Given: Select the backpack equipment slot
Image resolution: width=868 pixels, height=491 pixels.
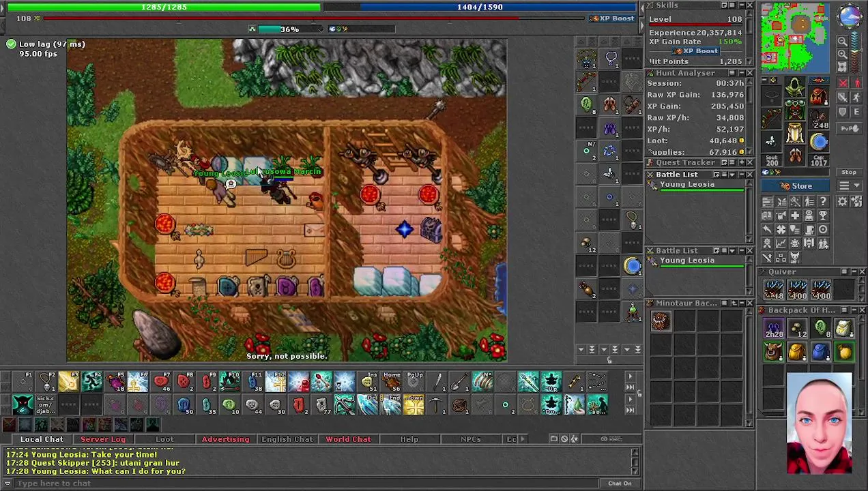Looking at the screenshot, I should (x=819, y=97).
